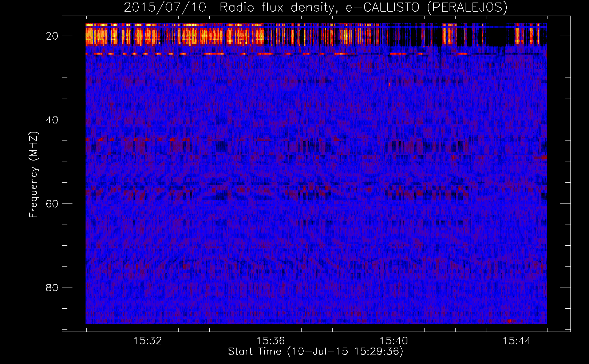Image resolution: width=589 pixels, height=364 pixels.
Task: Click the 'Frequency (MHZ)' axis label
Action: coord(33,175)
